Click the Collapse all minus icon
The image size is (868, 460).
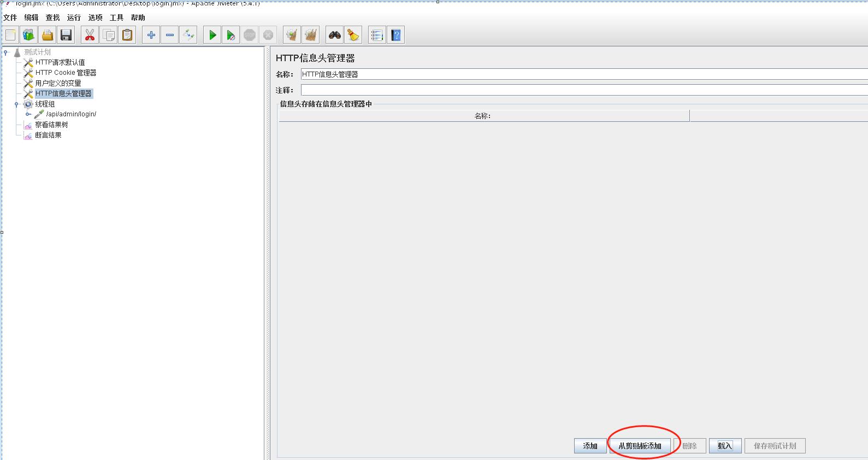click(x=170, y=36)
